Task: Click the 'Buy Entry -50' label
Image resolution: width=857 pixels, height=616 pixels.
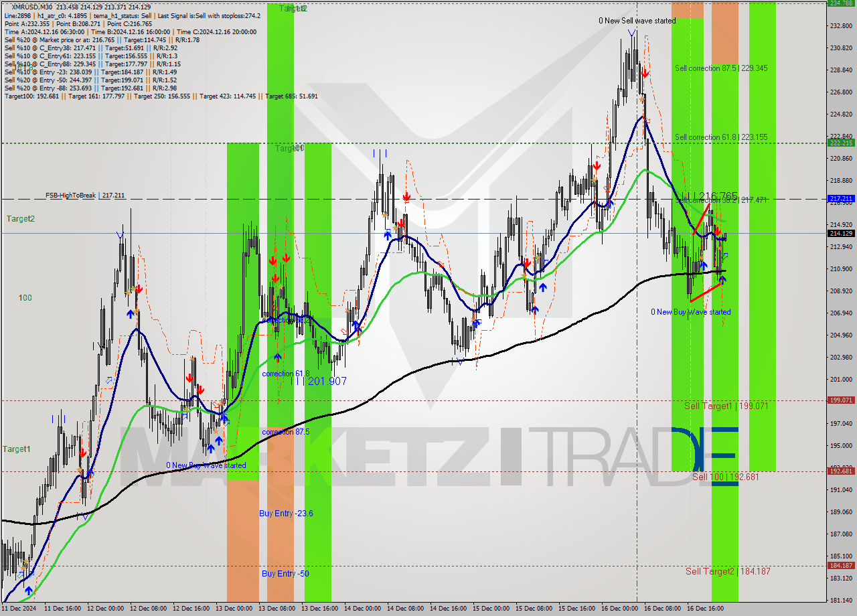Action: pyautogui.click(x=285, y=574)
